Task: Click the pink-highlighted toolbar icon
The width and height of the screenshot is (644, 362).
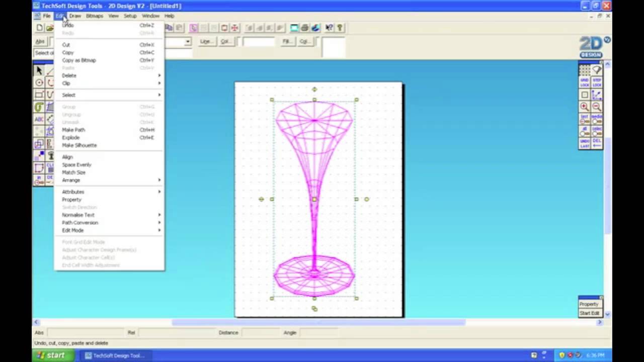Action: (194, 28)
